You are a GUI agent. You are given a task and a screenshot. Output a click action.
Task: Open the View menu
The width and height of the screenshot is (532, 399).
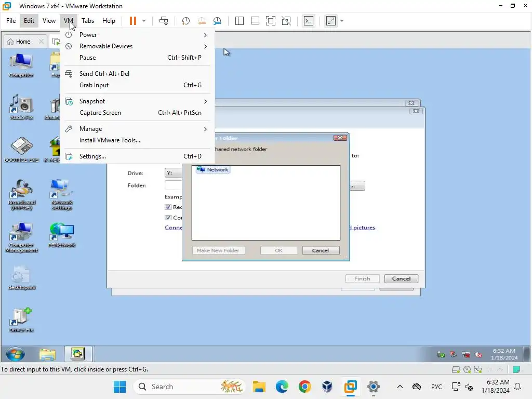click(x=49, y=21)
